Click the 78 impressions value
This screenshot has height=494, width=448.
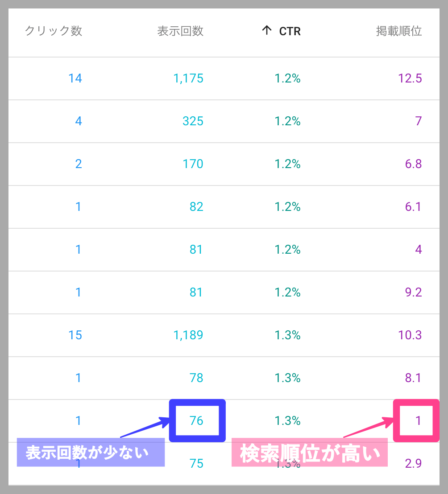click(196, 378)
